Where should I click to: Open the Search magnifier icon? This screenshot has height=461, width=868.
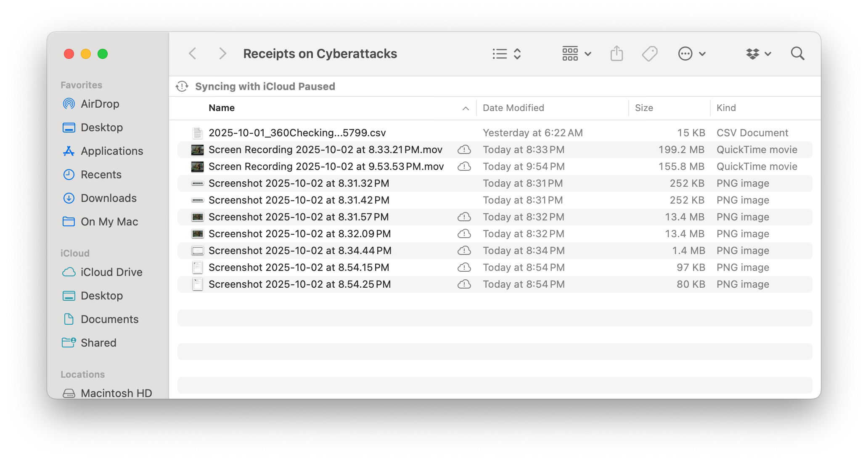(x=797, y=54)
